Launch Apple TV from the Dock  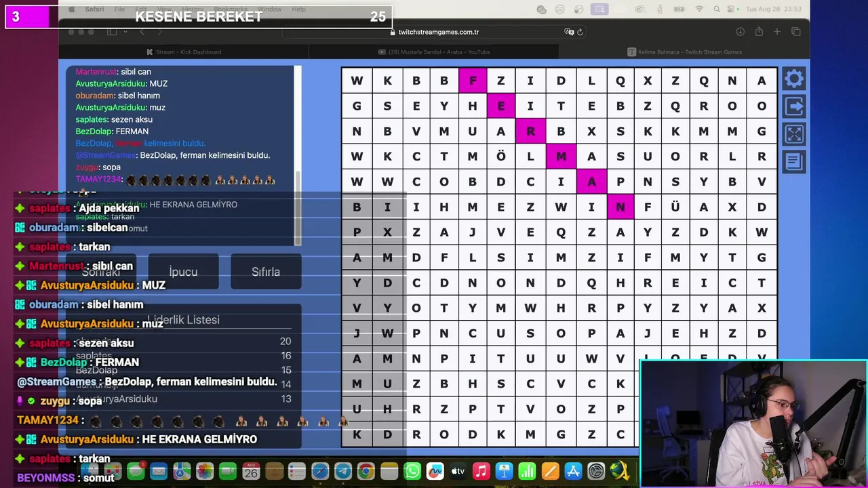click(458, 471)
